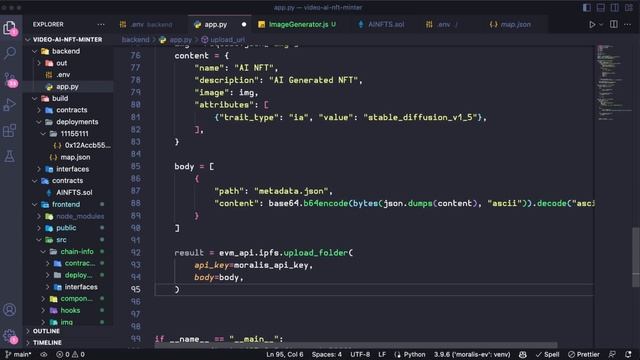The image size is (640, 360).
Task: Open app.py in the explorer tree
Action: coord(68,87)
